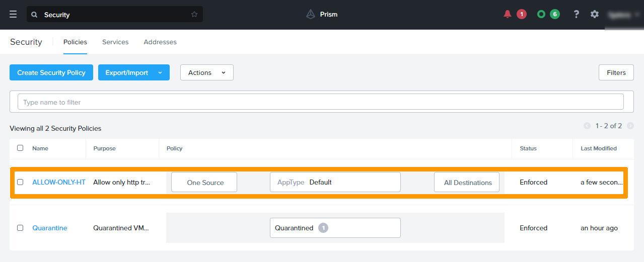Open alerts bell icon
This screenshot has height=262, width=644.
(508, 14)
